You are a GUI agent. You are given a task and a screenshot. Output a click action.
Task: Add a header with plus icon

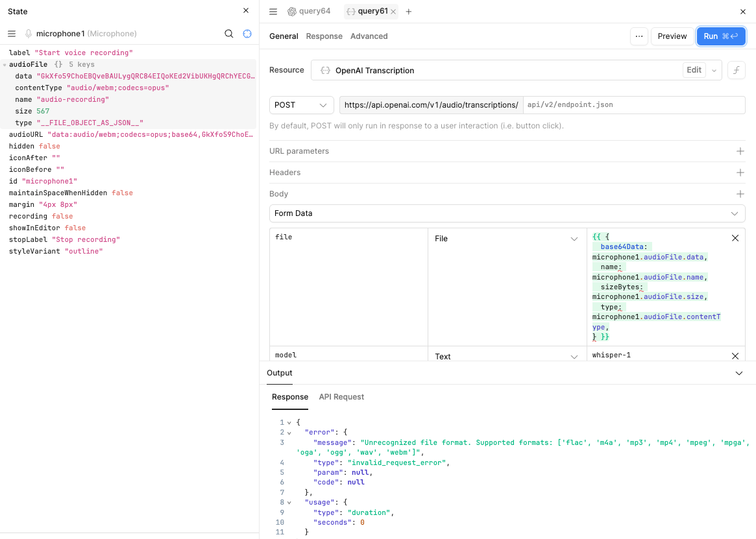coord(740,173)
